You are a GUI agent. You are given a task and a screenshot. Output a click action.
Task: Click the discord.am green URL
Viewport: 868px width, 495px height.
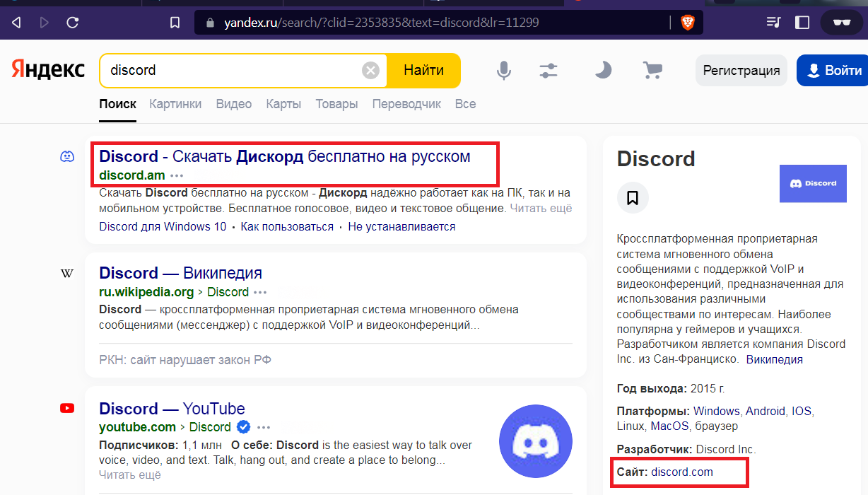coord(132,175)
